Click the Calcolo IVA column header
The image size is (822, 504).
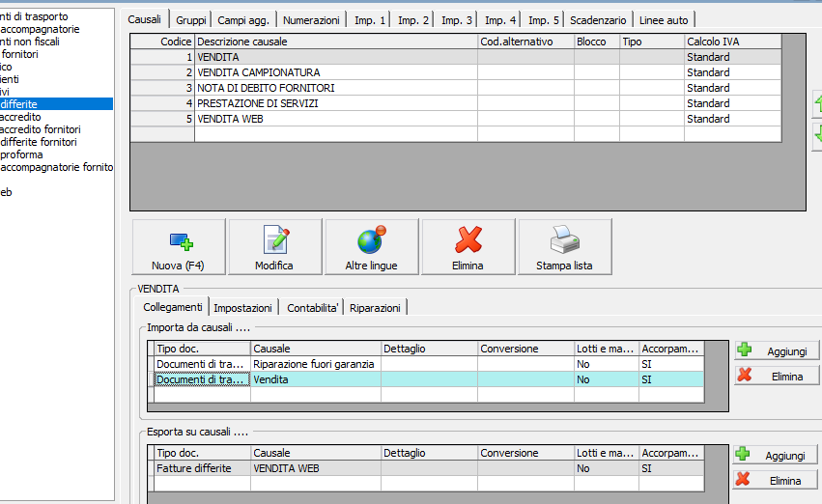pos(732,42)
